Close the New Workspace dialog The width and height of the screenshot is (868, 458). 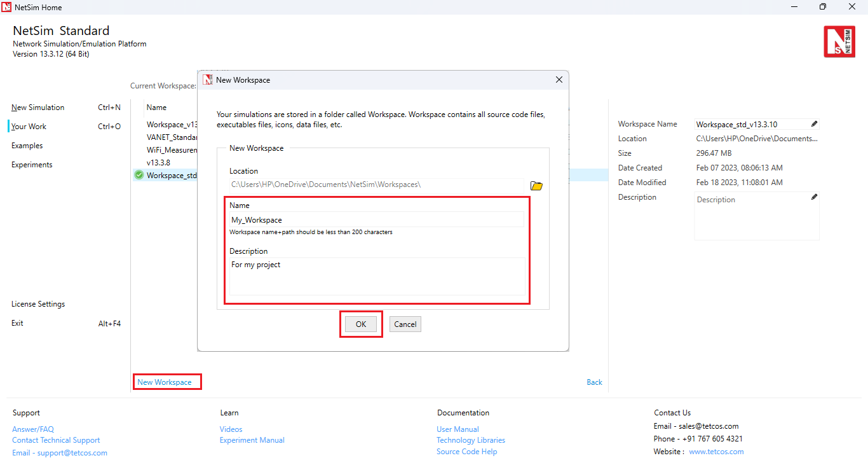559,80
